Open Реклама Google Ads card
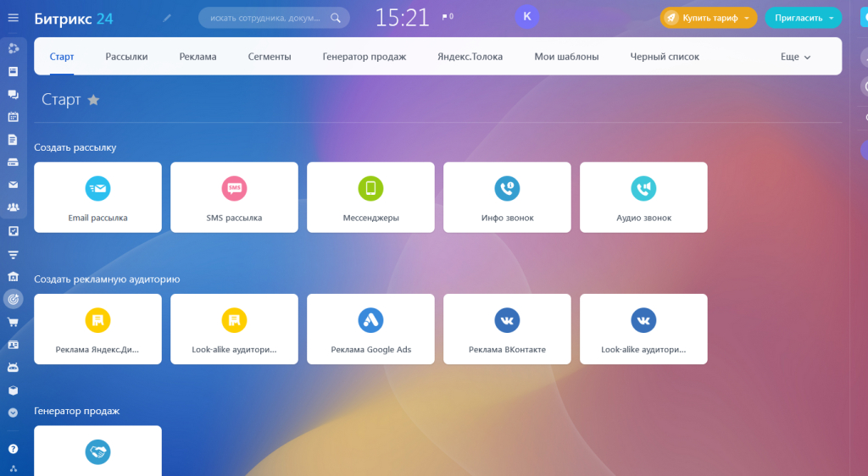Viewport: 868px width, 476px height. pyautogui.click(x=371, y=329)
